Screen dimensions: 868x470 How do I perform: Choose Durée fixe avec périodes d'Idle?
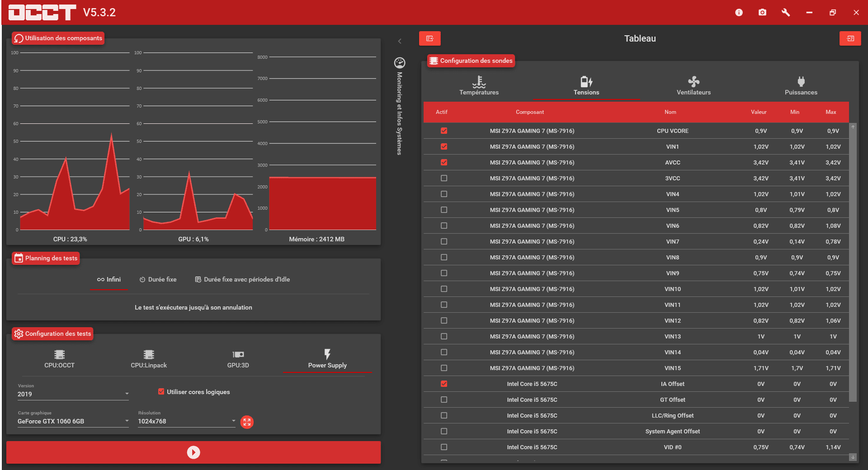pyautogui.click(x=242, y=279)
